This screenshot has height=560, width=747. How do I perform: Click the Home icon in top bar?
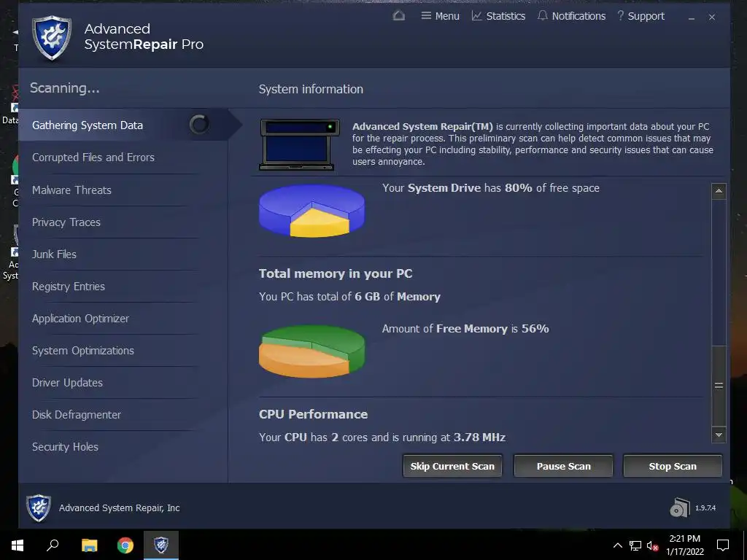(399, 16)
